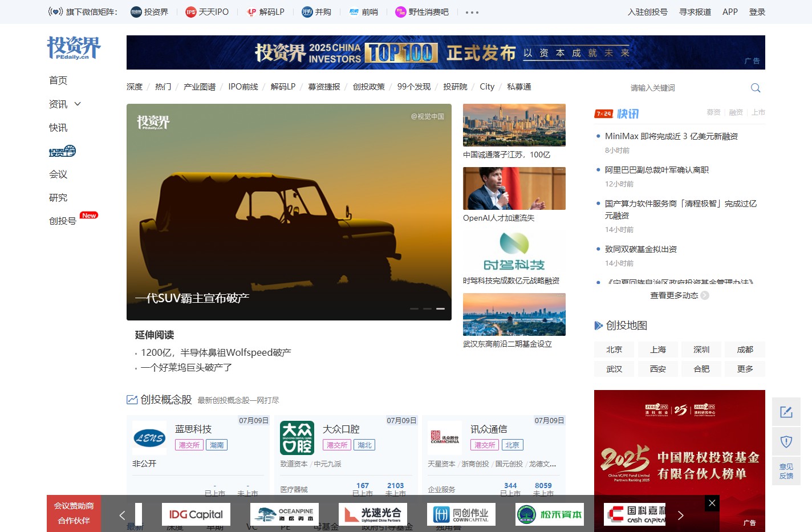Image resolution: width=812 pixels, height=532 pixels.
Task: Click 登录 link
Action: (757, 12)
